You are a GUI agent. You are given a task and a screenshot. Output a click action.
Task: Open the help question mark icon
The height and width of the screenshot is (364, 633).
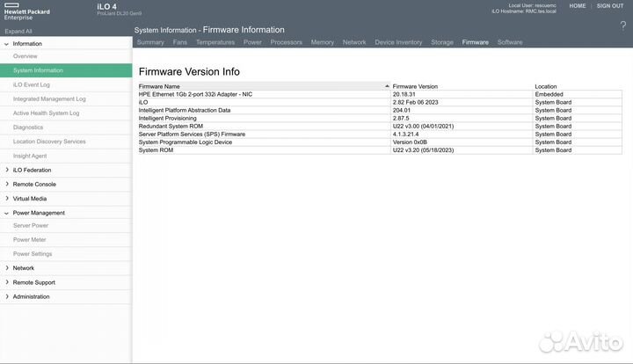tap(623, 26)
